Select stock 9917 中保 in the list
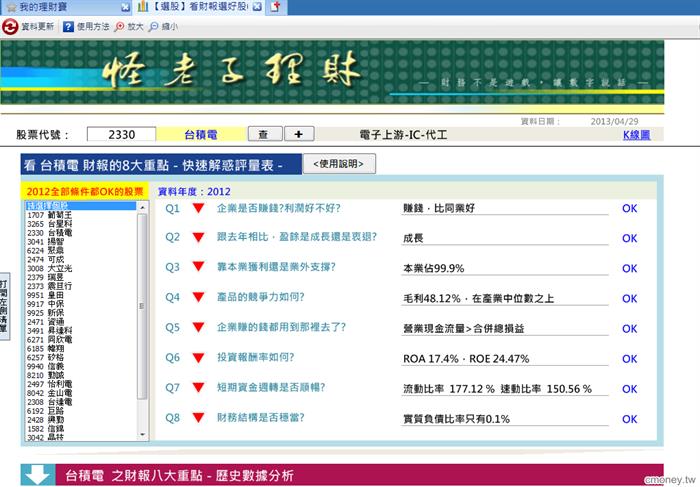This screenshot has width=700, height=487. [81, 304]
